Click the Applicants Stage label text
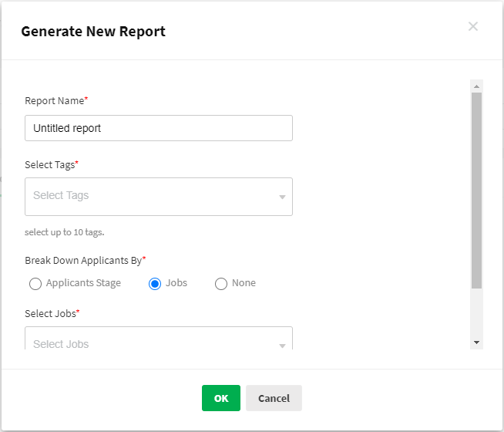Viewport: 504px width, 432px height. [83, 283]
